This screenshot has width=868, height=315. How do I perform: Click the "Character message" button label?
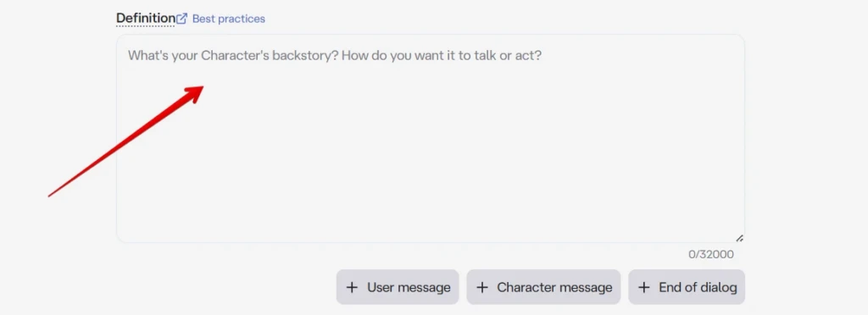554,287
